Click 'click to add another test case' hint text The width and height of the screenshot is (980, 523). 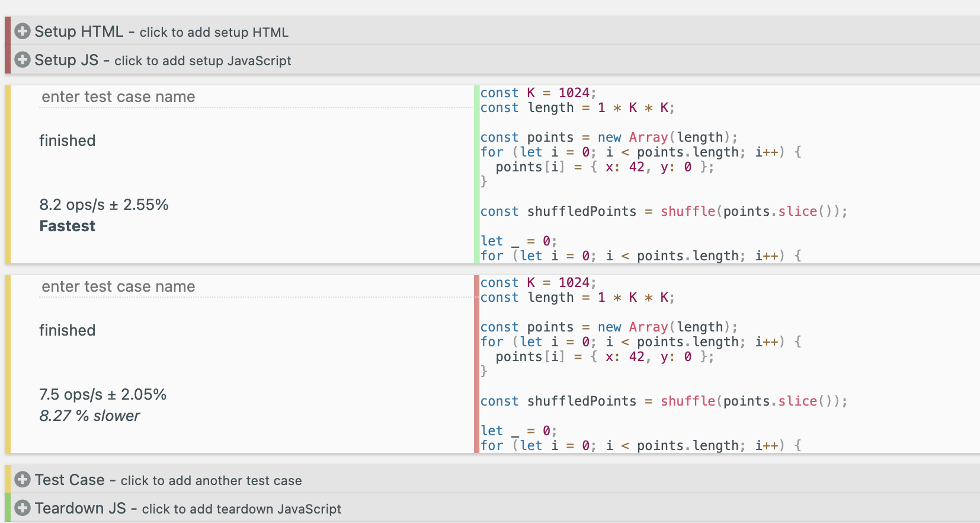coord(211,480)
